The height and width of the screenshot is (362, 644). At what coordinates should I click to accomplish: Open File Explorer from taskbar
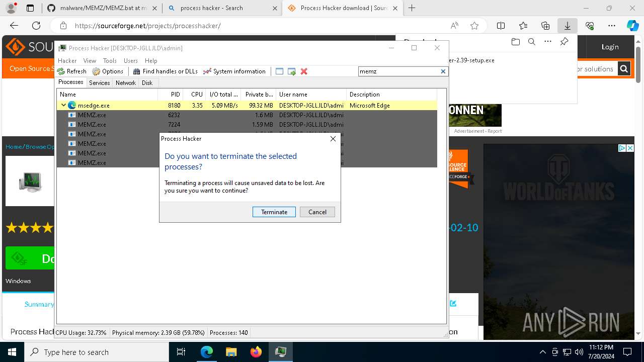[231, 352]
